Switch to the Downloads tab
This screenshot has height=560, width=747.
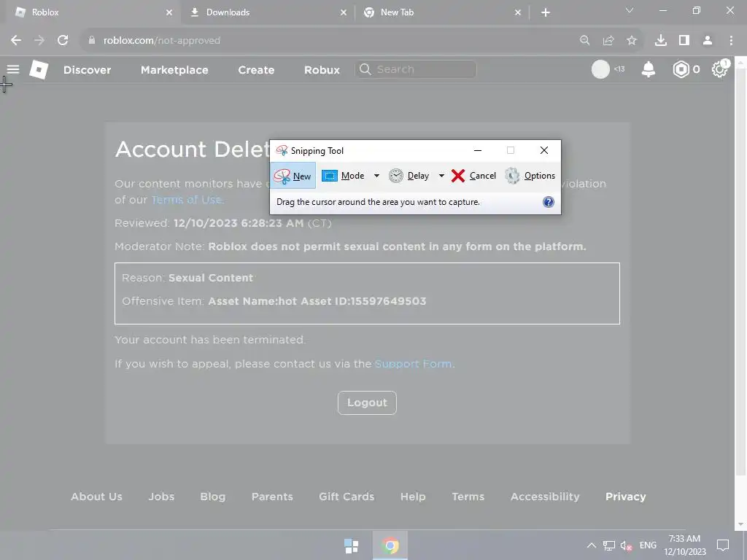(x=268, y=12)
